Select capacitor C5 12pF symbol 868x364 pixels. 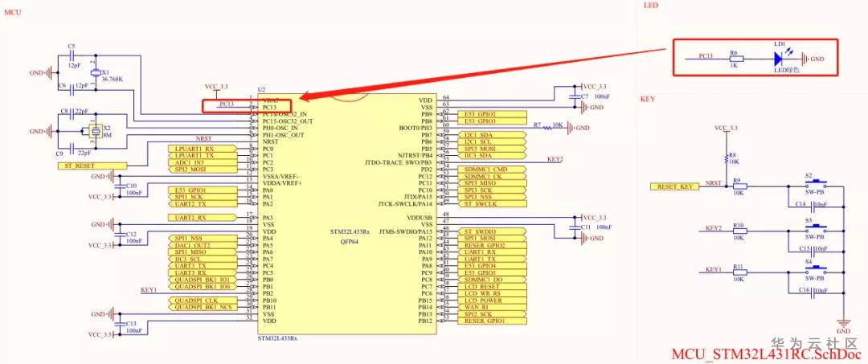pyautogui.click(x=72, y=55)
